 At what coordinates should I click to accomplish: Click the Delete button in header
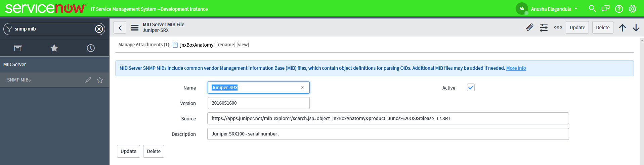click(603, 27)
